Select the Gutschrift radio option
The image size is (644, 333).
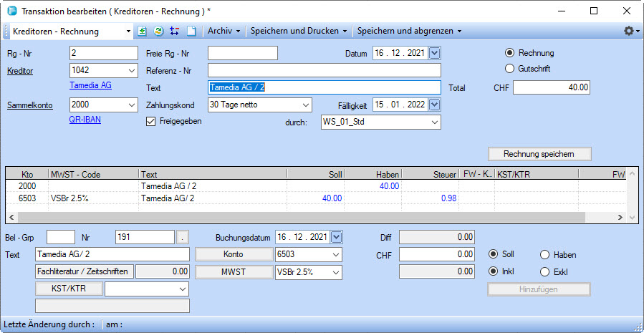click(510, 69)
